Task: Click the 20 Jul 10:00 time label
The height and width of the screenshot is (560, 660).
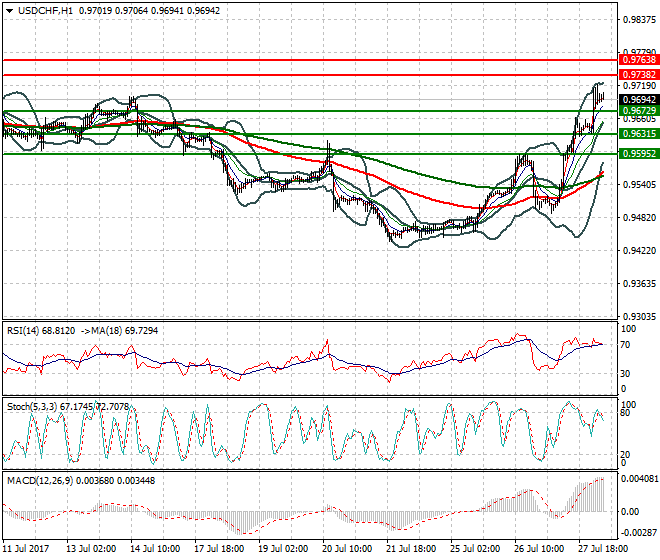Action: click(x=347, y=549)
